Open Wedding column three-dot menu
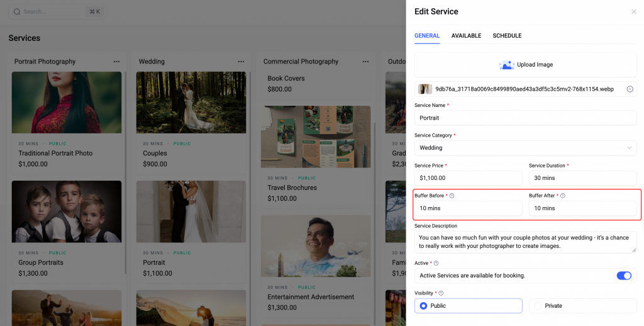 click(241, 62)
